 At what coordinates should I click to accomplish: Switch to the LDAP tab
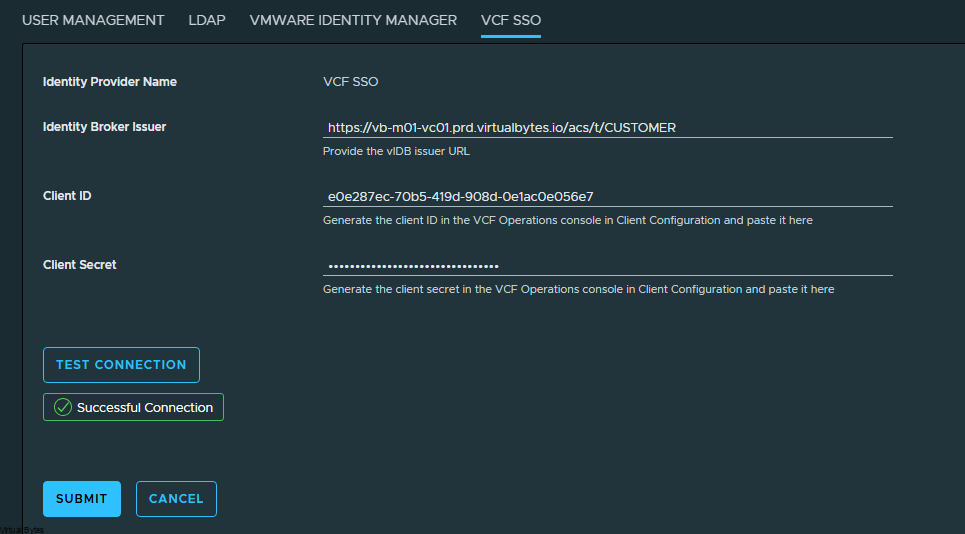[x=207, y=20]
